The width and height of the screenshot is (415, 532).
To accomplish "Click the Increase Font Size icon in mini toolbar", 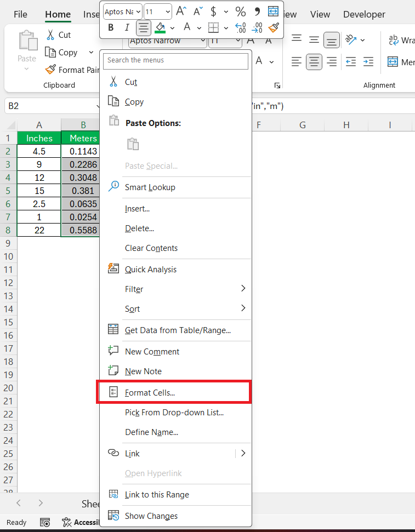I will coord(181,12).
